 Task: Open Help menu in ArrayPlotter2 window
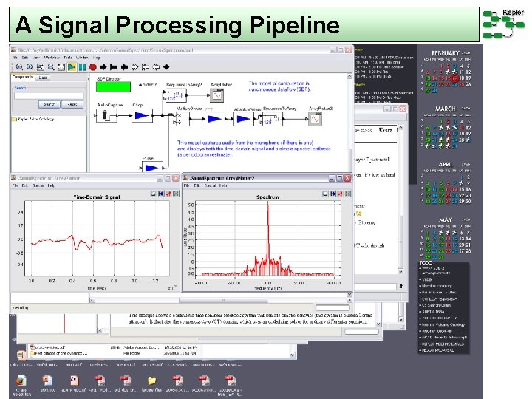click(x=223, y=185)
